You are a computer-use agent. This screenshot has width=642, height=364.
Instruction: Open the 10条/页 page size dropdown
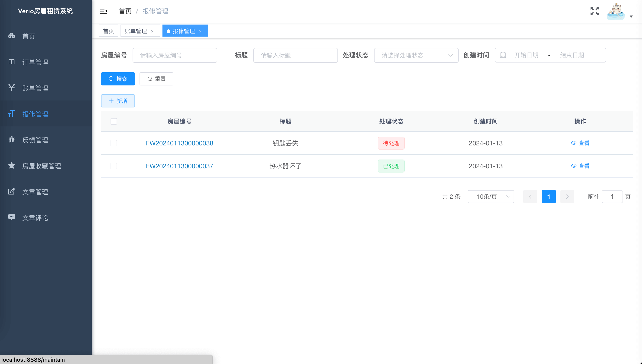[x=491, y=197]
